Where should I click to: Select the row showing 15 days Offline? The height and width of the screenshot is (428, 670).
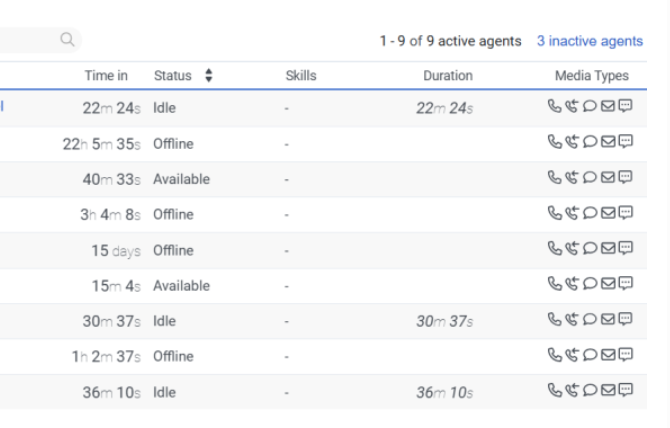(x=300, y=250)
